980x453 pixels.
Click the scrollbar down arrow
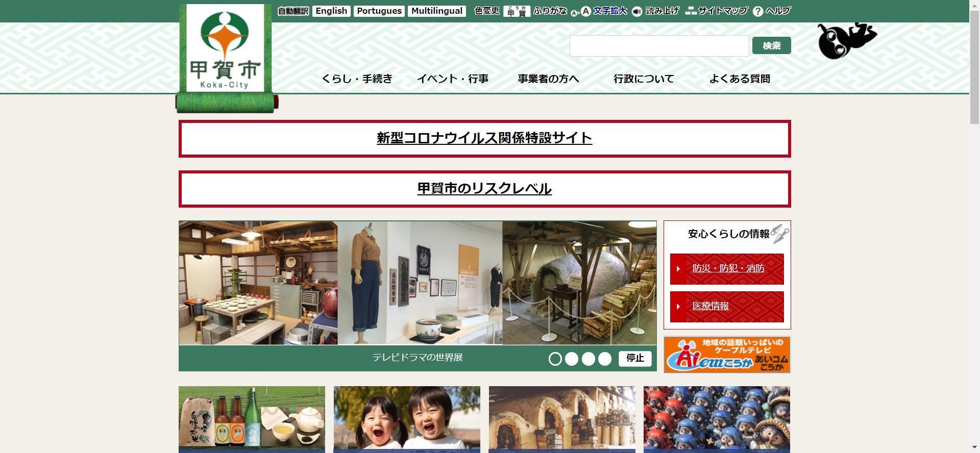click(974, 448)
